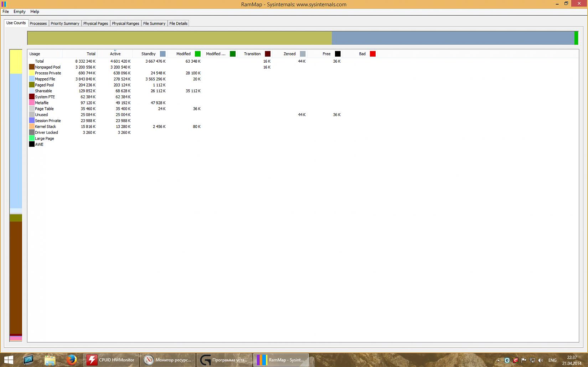The image size is (588, 367).
Task: Sort by the Usage column header
Action: (x=45, y=54)
